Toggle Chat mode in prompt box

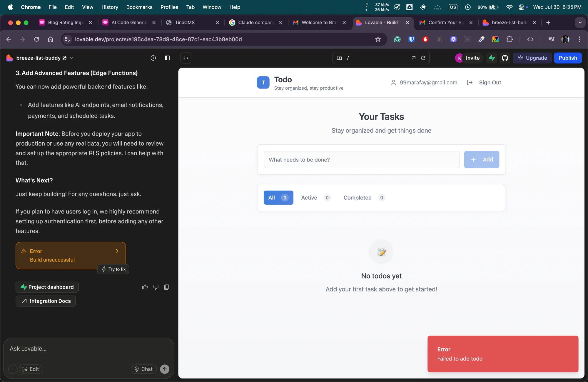(x=144, y=369)
